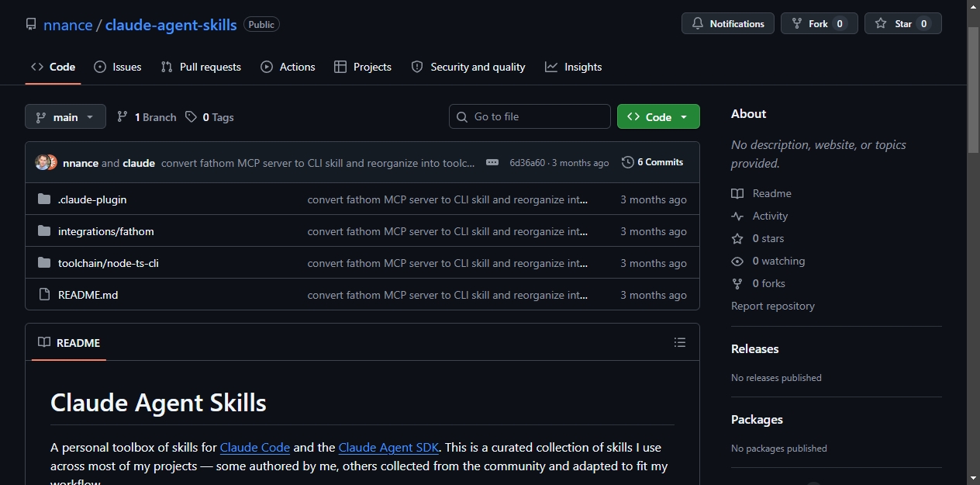
Task: Switch to the Code tab
Action: point(53,67)
